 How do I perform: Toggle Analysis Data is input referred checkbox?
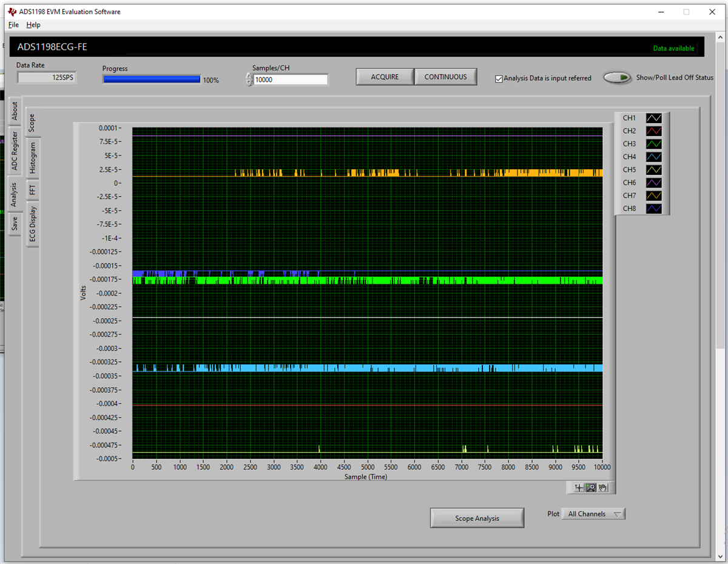pos(499,78)
